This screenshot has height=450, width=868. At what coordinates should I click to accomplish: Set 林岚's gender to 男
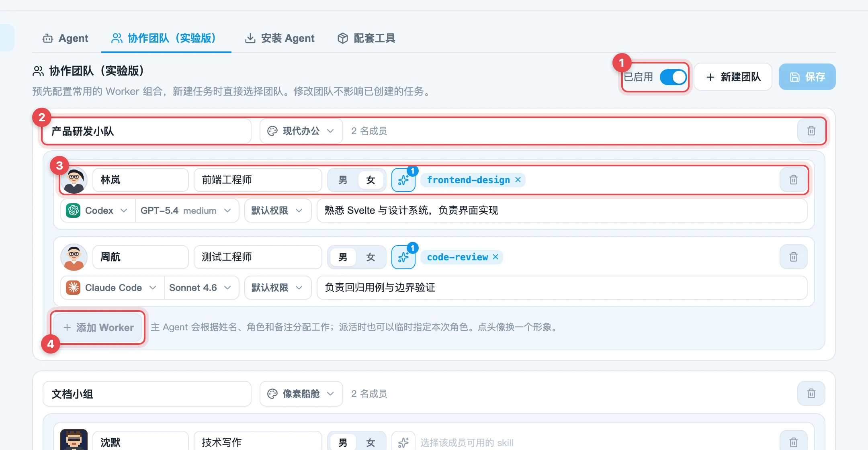click(342, 180)
